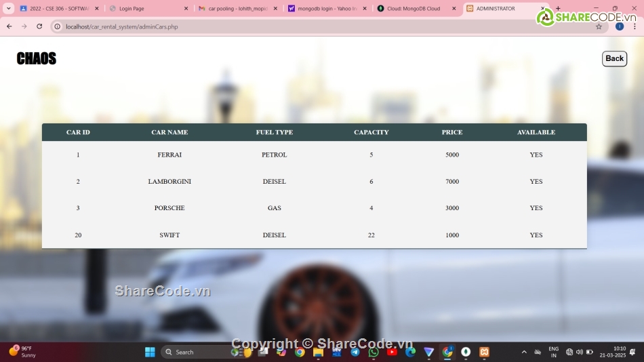
Task: Switch to the Login Page tab
Action: coord(142,9)
